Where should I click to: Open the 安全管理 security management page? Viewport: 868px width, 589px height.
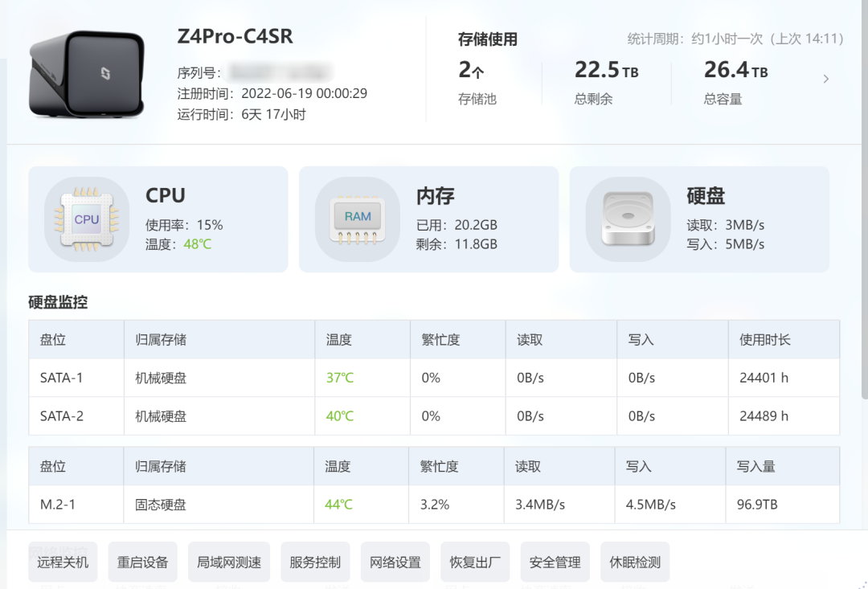[x=554, y=562]
